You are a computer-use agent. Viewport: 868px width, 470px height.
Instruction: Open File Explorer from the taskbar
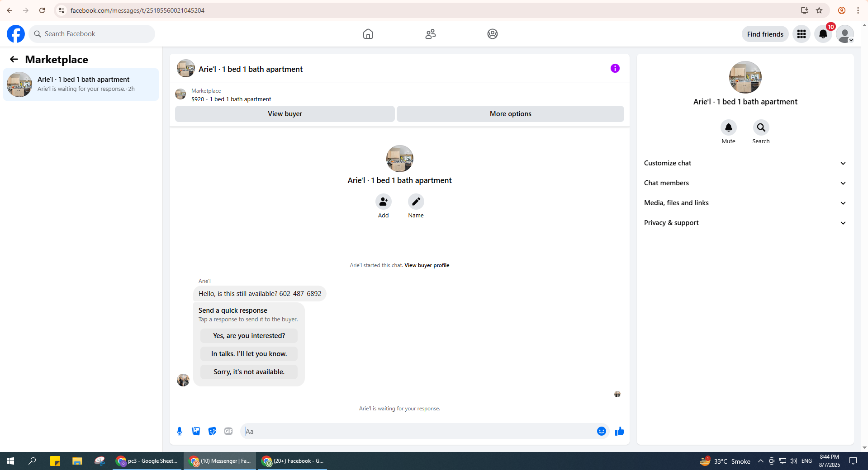[x=77, y=461]
